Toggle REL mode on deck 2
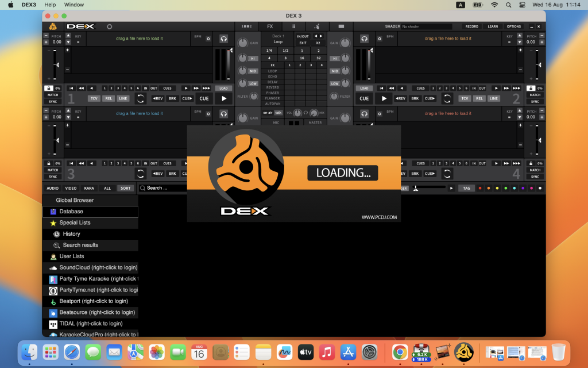Screen dimensions: 588x368 (479, 98)
